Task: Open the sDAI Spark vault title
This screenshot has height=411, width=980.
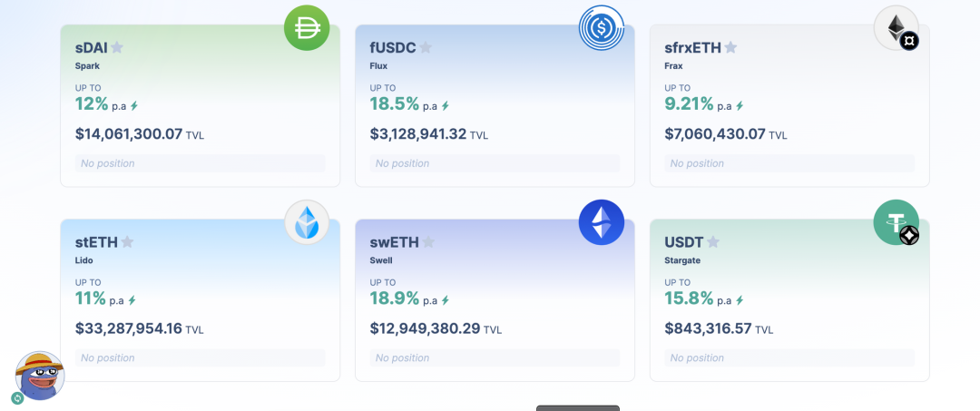Action: coord(91,48)
